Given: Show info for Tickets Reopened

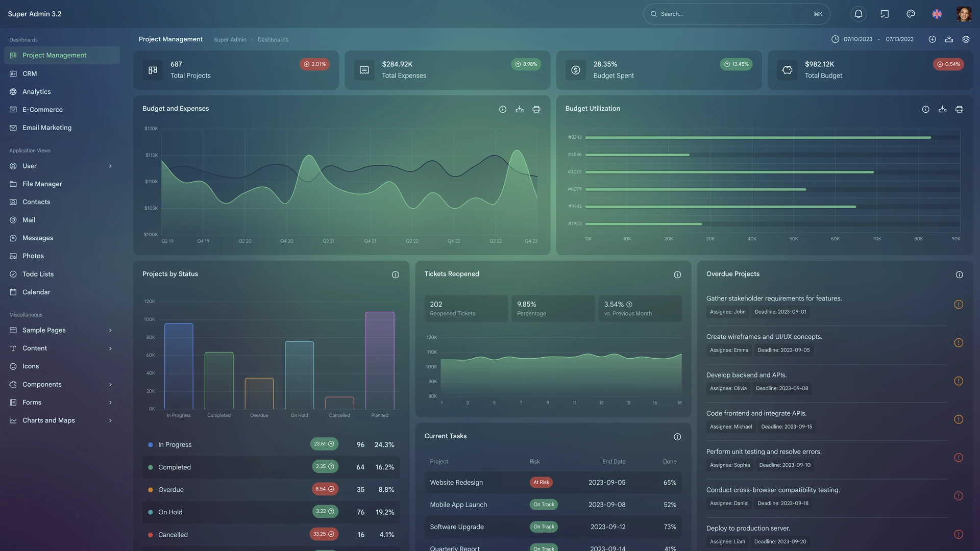Looking at the screenshot, I should [677, 274].
